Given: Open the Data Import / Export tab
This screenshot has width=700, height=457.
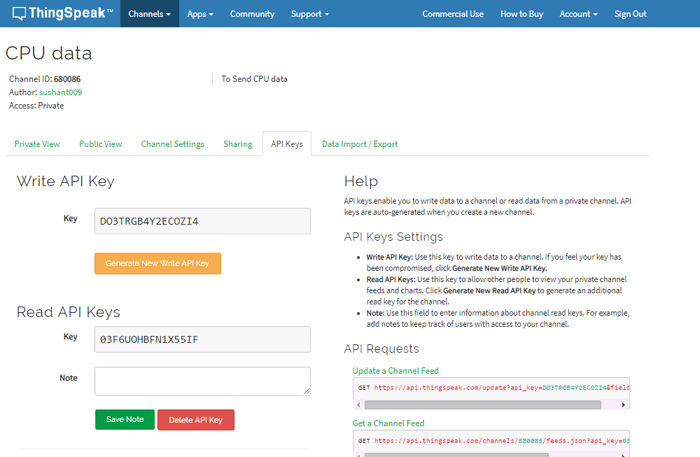Looking at the screenshot, I should (x=359, y=144).
